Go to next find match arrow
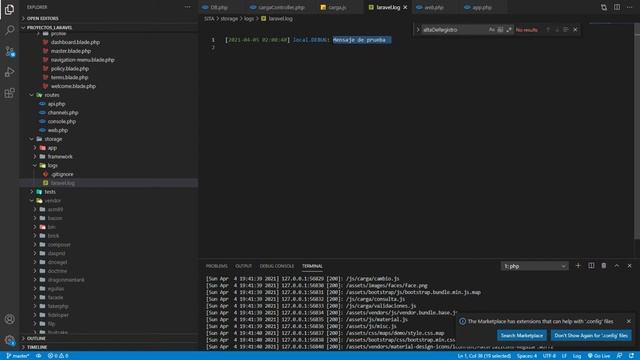Screen dimensions: 640x360 click(557, 29)
